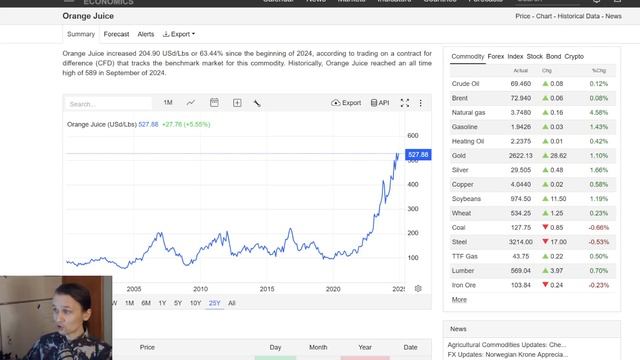This screenshot has width=640, height=360.
Task: Open the Coal commodity link
Action: pos(458,227)
